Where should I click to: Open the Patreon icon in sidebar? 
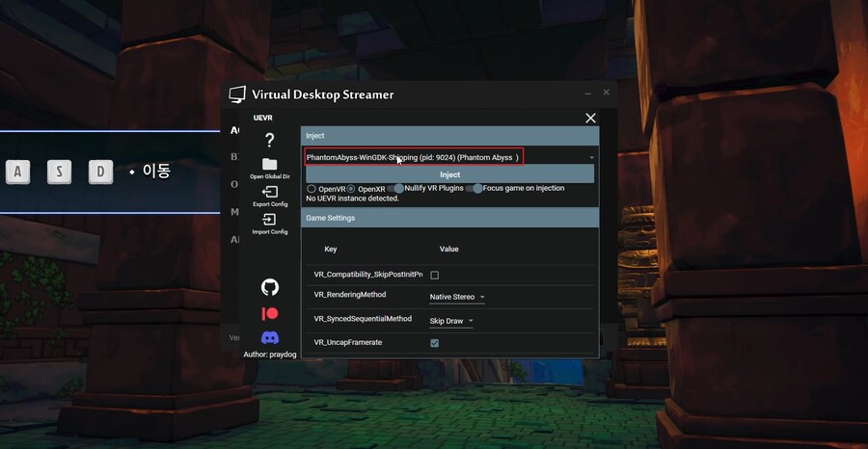[270, 313]
